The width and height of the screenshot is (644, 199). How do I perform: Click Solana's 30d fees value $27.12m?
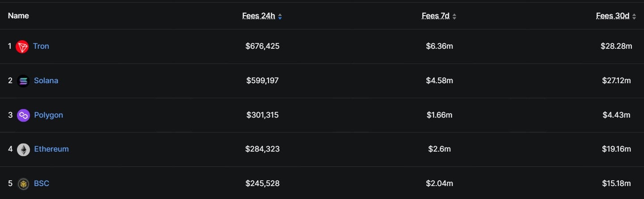(x=616, y=80)
